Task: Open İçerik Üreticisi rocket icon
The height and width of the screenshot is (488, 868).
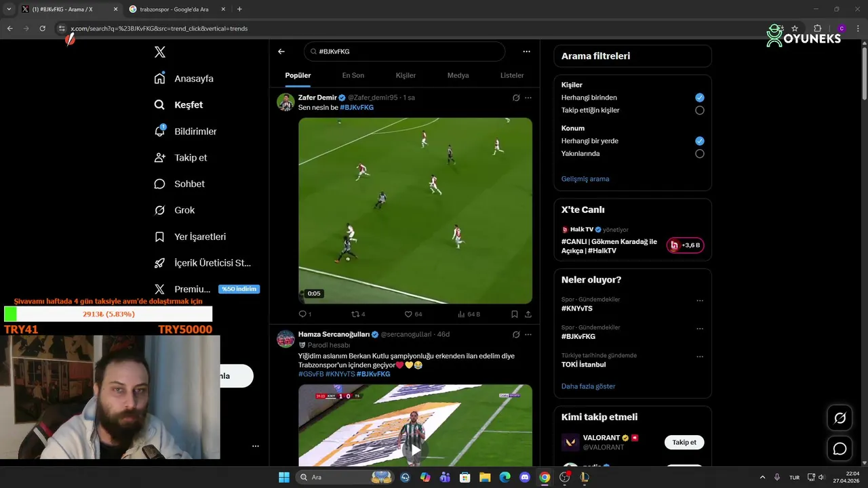Action: (159, 263)
